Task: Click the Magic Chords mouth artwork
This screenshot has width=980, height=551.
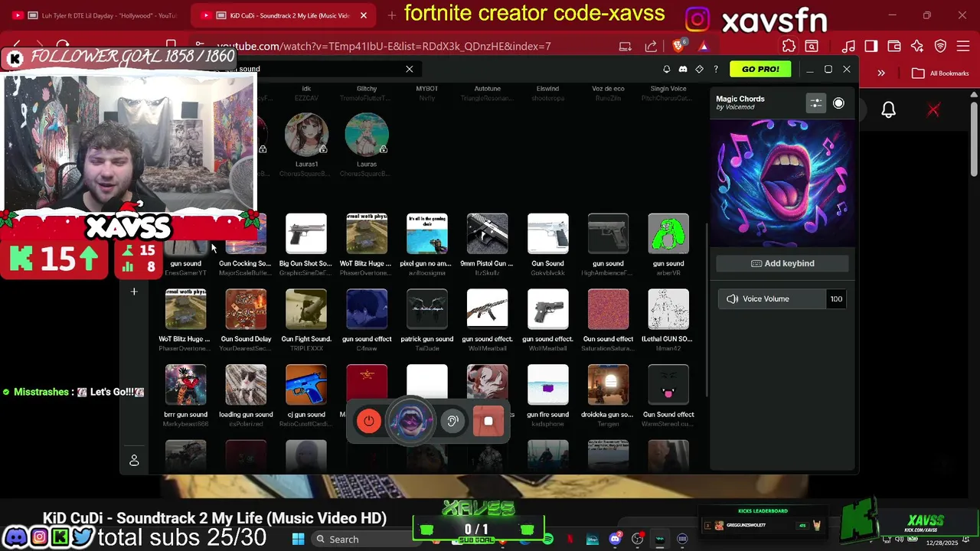Action: [x=782, y=182]
